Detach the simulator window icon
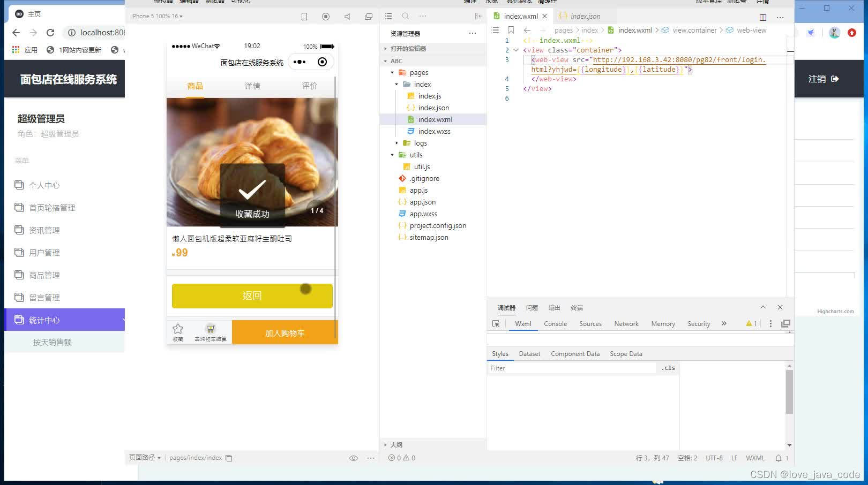 [x=369, y=17]
